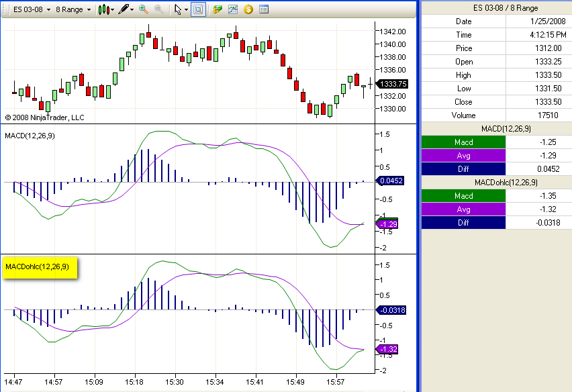
Task: Click the -1.29 MACD avg marker
Action: point(387,224)
